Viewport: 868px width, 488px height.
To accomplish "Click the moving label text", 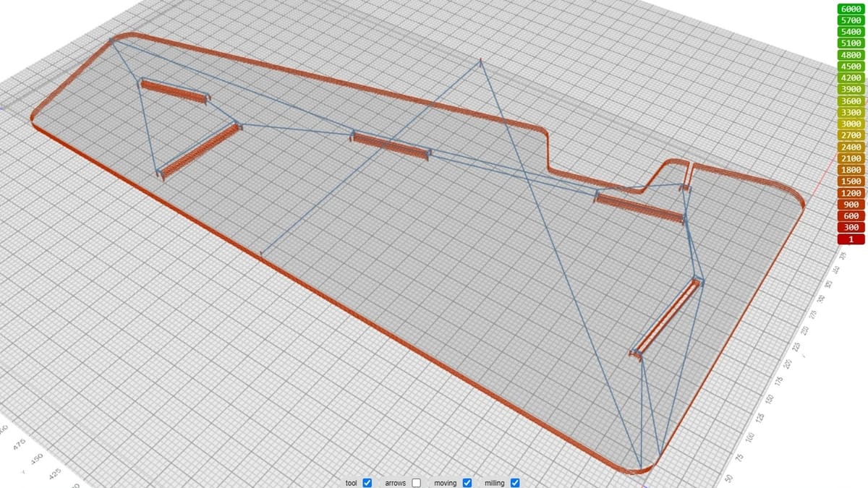I will coord(446,482).
